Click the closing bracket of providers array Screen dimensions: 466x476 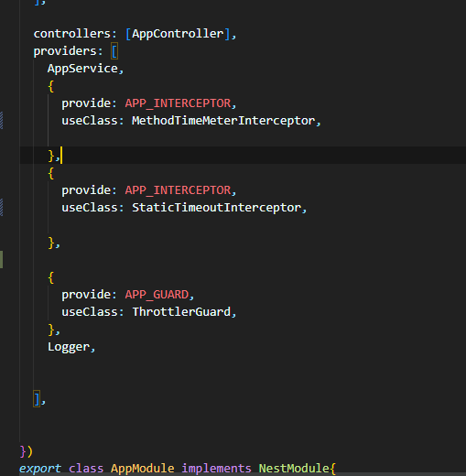pos(37,399)
